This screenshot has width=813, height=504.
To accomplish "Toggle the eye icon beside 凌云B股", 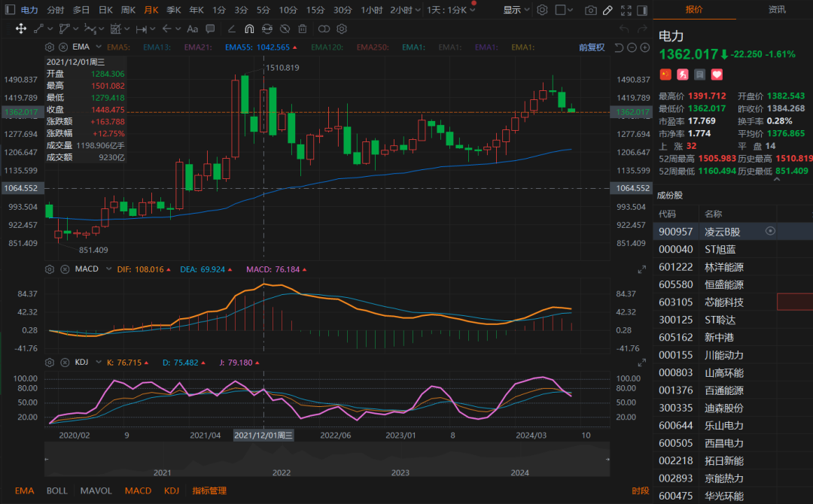I will [x=770, y=232].
